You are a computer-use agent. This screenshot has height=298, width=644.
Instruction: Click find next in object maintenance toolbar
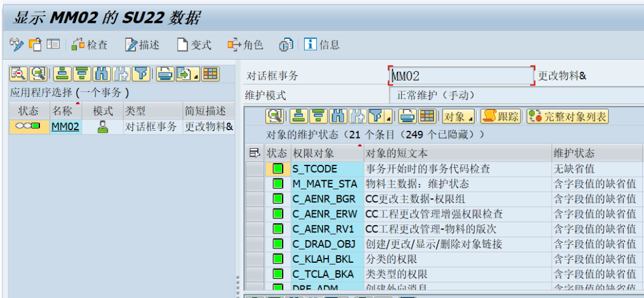[358, 116]
